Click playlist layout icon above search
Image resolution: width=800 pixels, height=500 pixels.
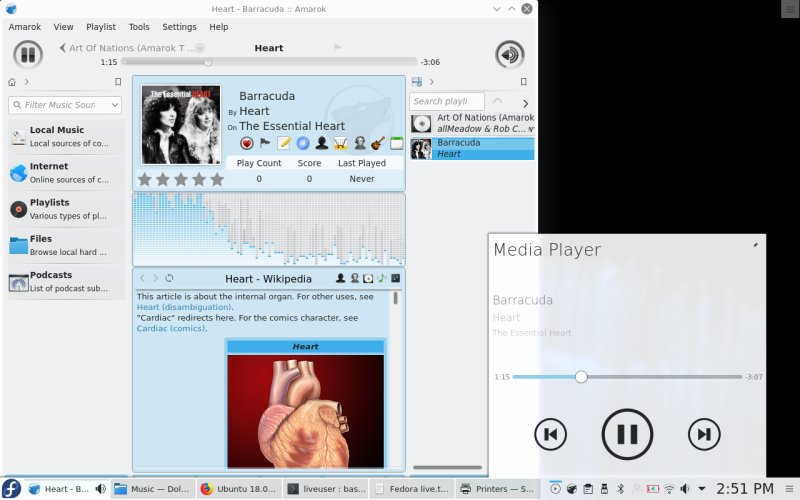[417, 82]
